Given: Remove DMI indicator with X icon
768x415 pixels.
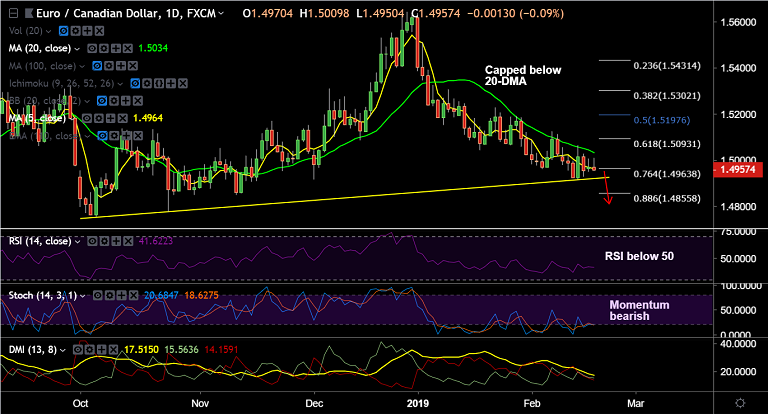Looking at the screenshot, I should click(113, 350).
